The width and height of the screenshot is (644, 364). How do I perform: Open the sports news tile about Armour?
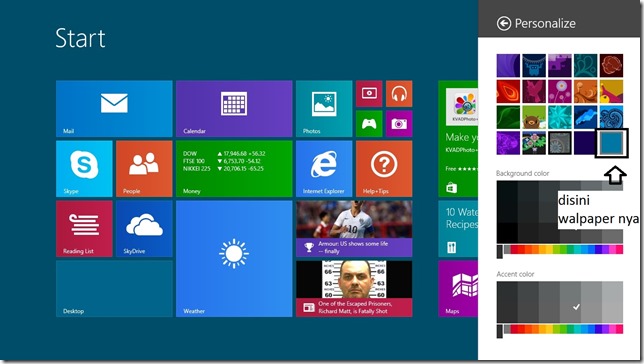[x=354, y=229]
